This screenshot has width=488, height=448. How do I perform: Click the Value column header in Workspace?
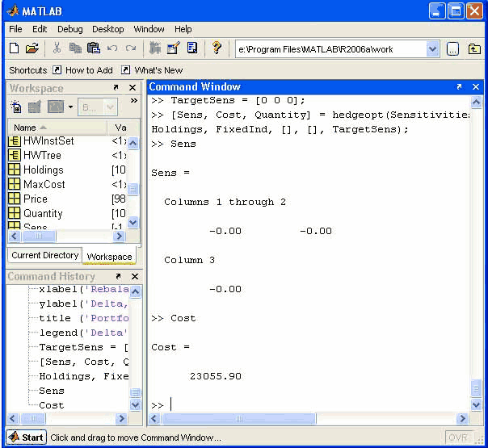(120, 128)
